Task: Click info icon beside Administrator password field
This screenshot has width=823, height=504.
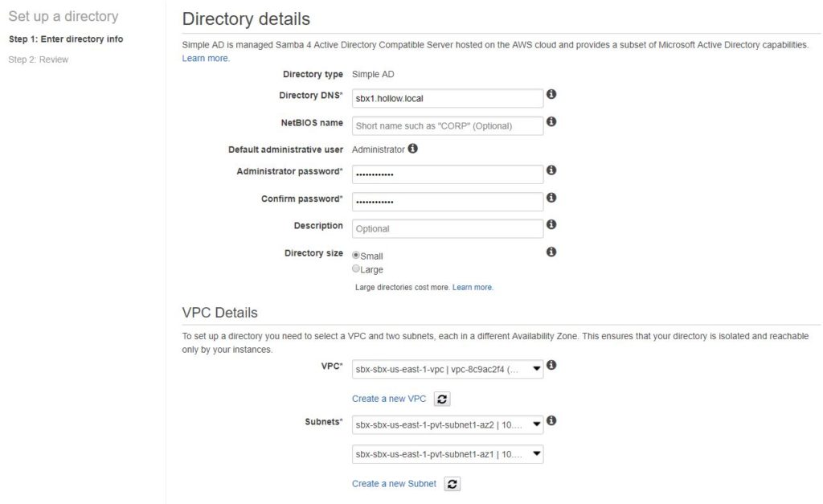Action: pyautogui.click(x=551, y=170)
